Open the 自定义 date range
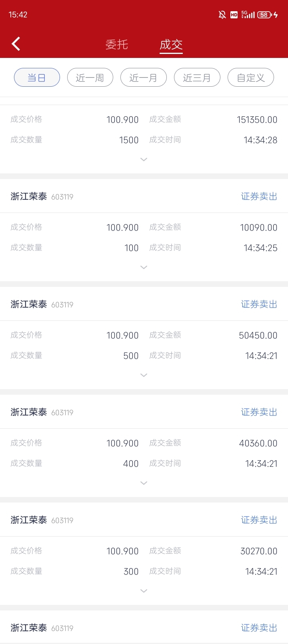 [x=250, y=78]
